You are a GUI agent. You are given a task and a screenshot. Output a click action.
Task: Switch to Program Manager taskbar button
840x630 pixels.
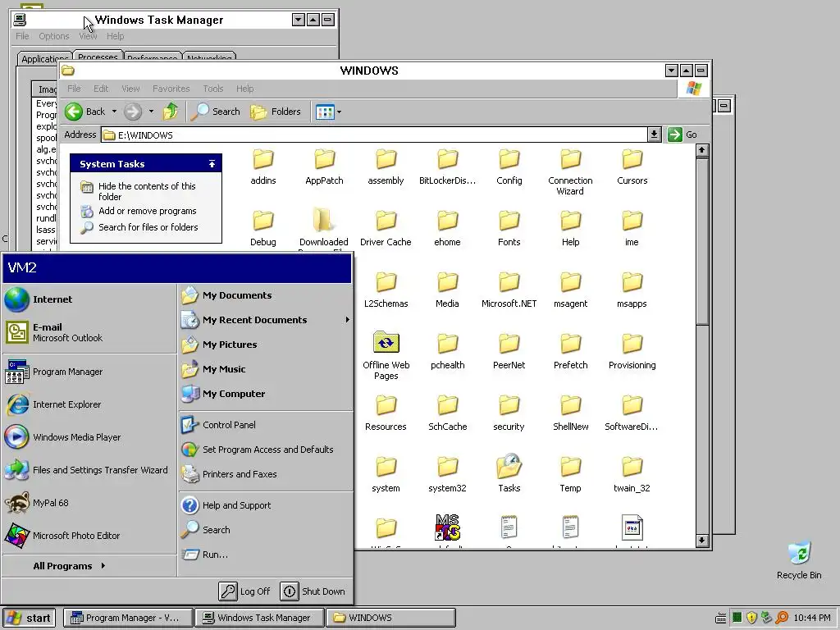coord(127,618)
